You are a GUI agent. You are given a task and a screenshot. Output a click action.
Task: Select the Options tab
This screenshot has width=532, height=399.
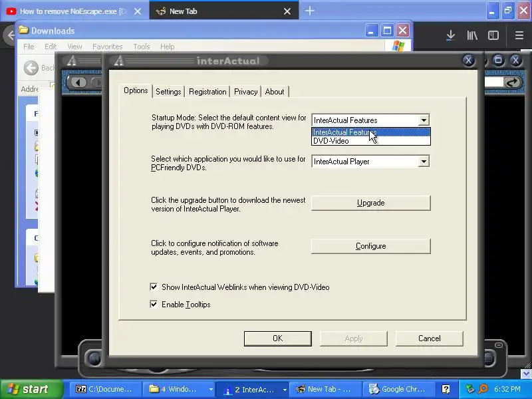[136, 90]
